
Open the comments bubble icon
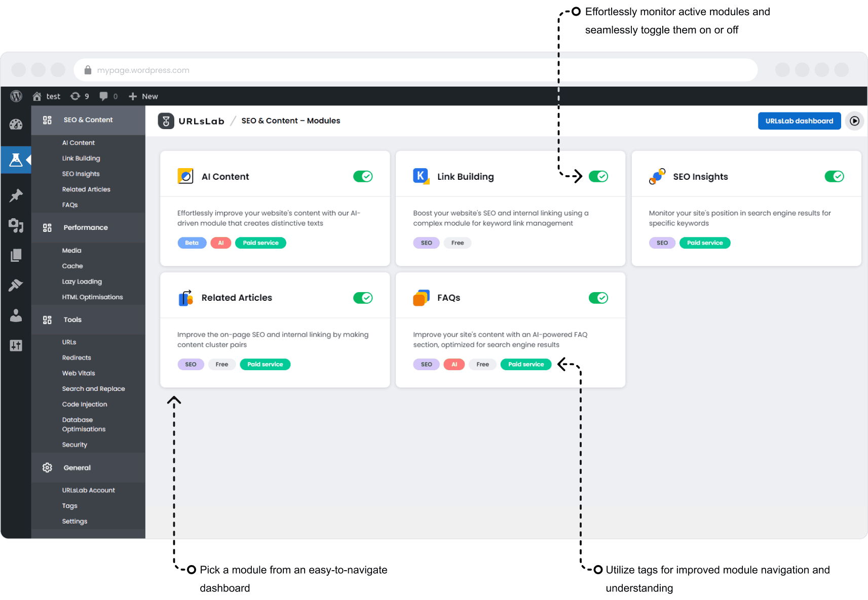click(103, 96)
